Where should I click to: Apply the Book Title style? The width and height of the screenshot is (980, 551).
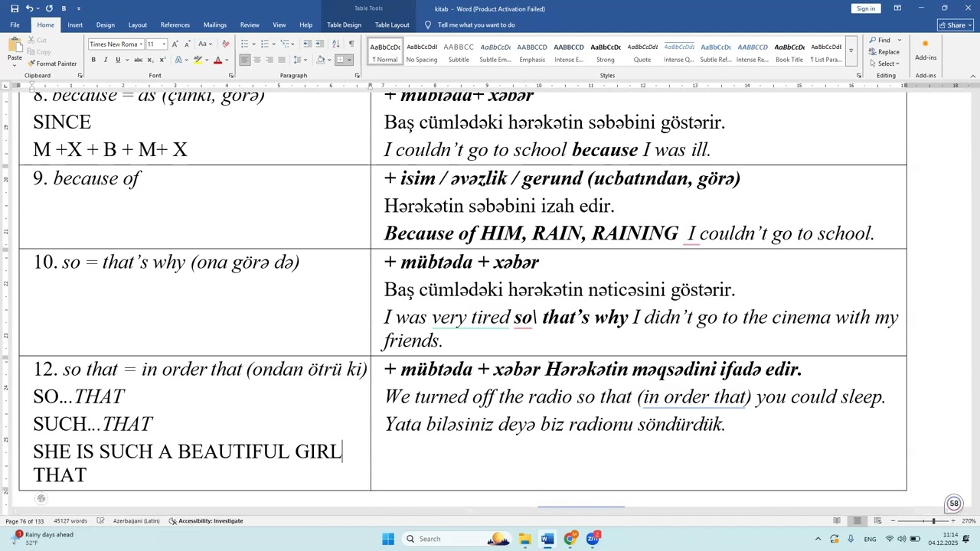pyautogui.click(x=789, y=52)
